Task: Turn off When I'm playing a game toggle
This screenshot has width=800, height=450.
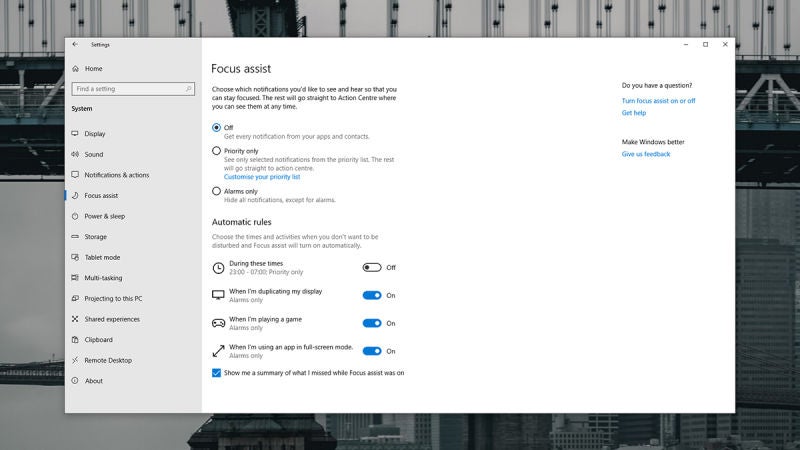Action: 372,323
